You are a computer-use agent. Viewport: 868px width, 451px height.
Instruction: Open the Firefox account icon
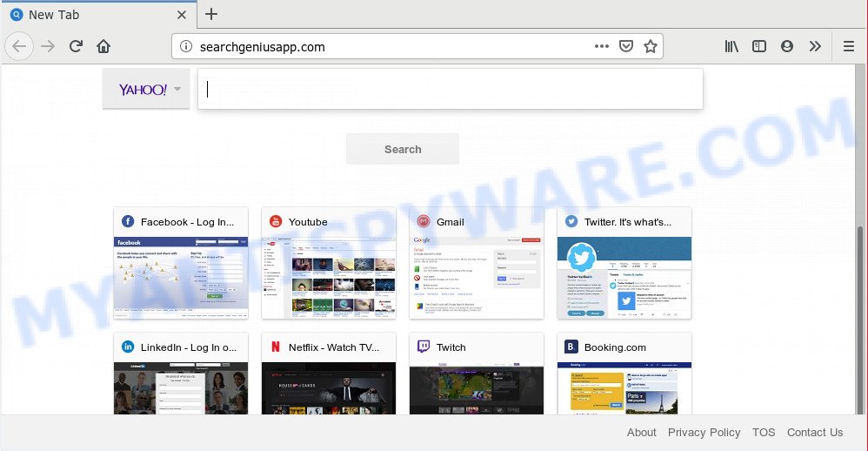(786, 46)
